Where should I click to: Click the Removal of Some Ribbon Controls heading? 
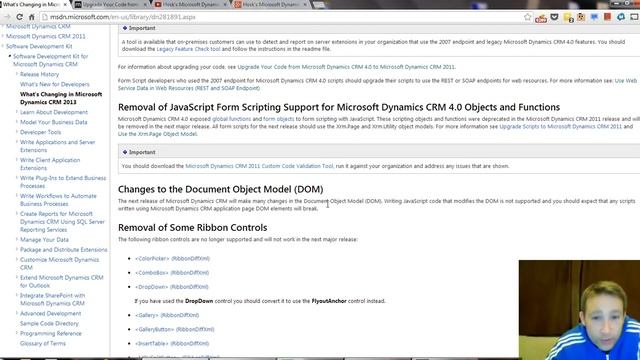point(193,228)
